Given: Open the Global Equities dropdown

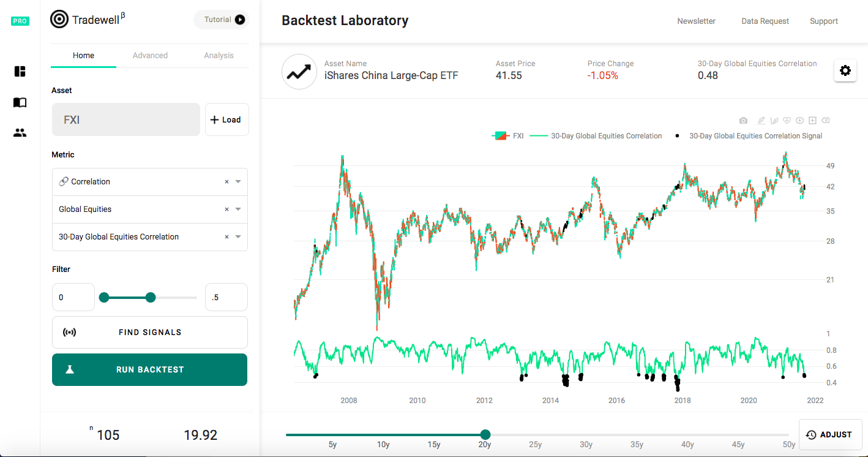Looking at the screenshot, I should 238,209.
